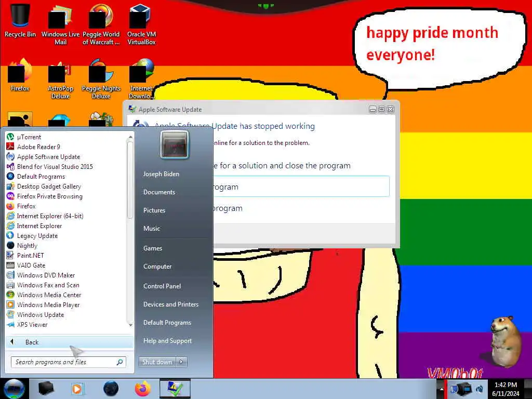The width and height of the screenshot is (532, 399).
Task: Select Peggle Nights Deluxe desktop icon
Action: pos(101,79)
